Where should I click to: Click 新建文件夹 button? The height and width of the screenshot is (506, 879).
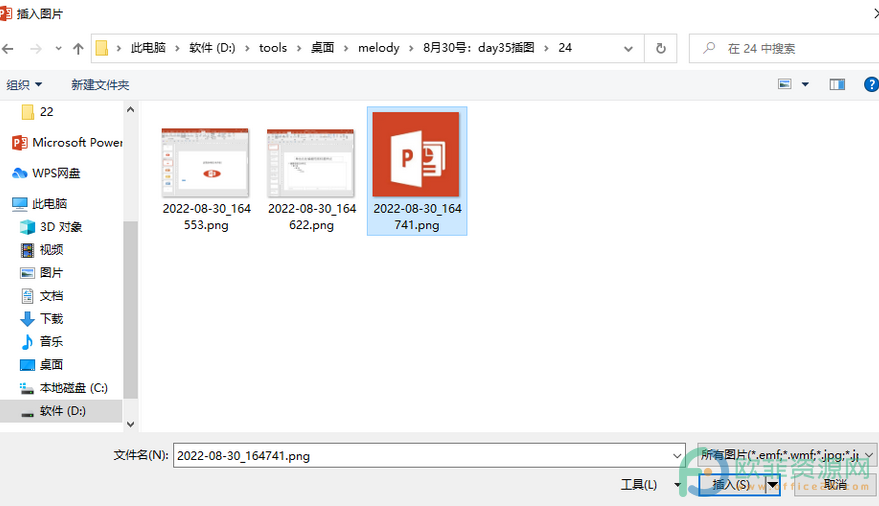click(x=100, y=85)
